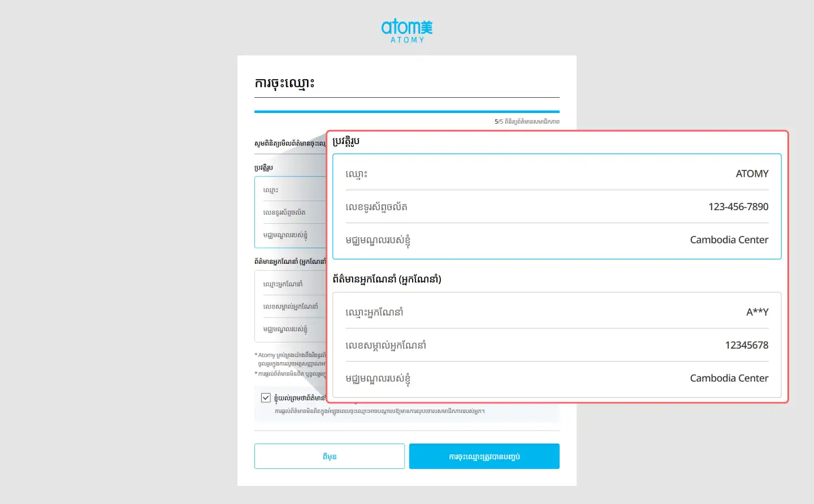Click the enlarged លេខសម្គាល់អ្នកណែនាំ row label
Viewport: 814px width, 504px height.
click(386, 345)
